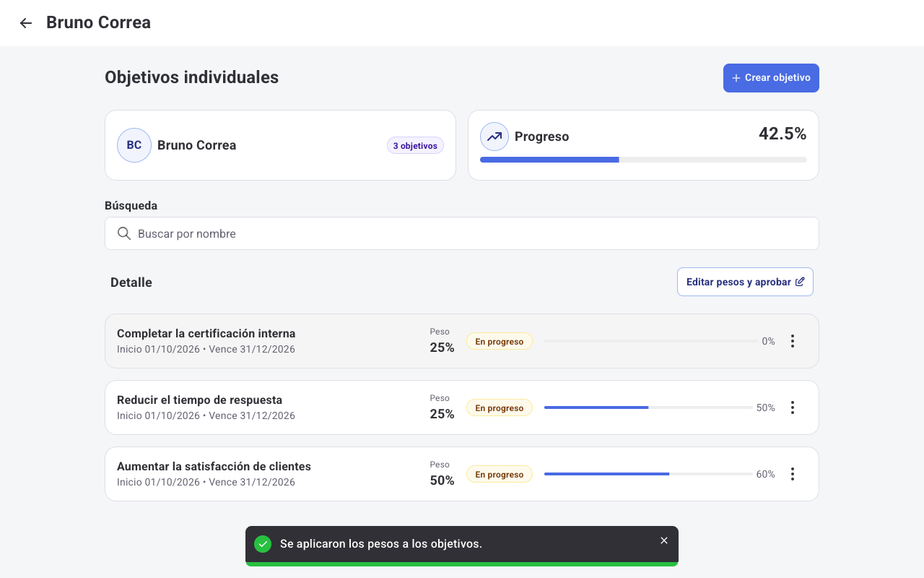This screenshot has height=578, width=924.
Task: Click the overall 42.5% progress bar
Action: 643,160
